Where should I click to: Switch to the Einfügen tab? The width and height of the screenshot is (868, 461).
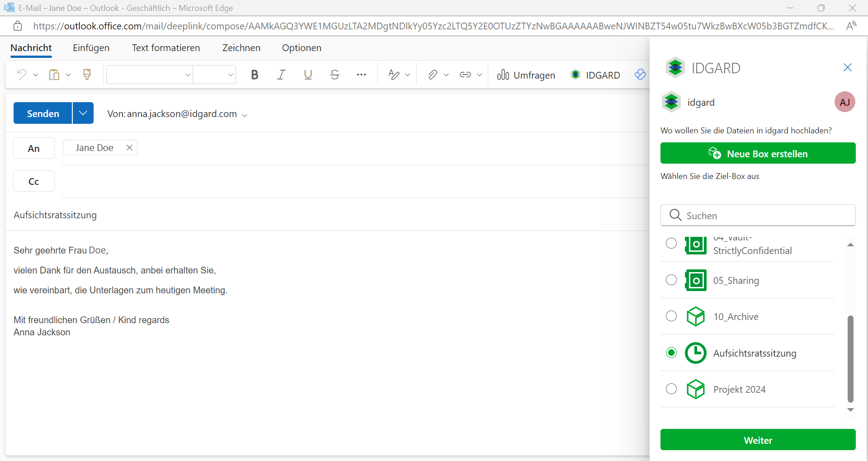point(91,48)
